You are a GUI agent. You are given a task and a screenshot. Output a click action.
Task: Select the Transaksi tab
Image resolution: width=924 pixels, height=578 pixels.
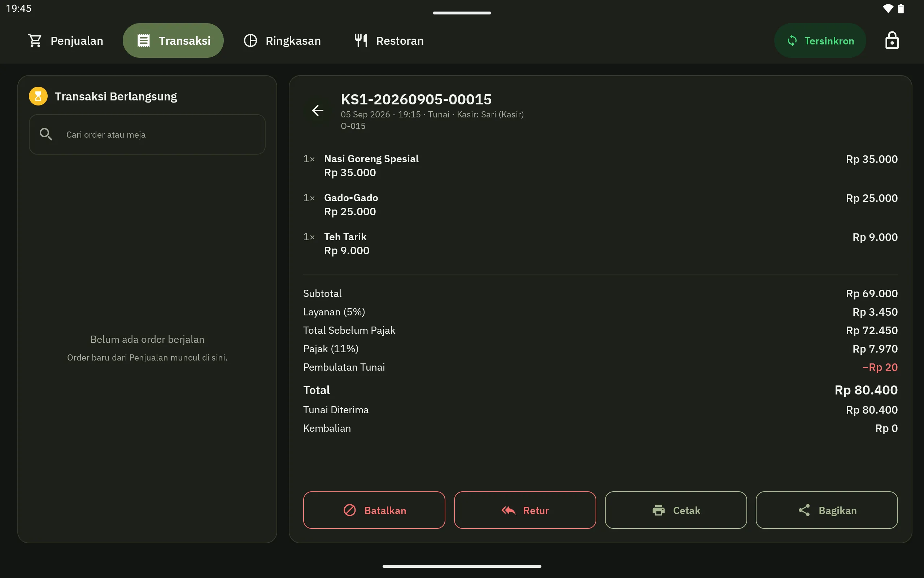click(x=173, y=40)
